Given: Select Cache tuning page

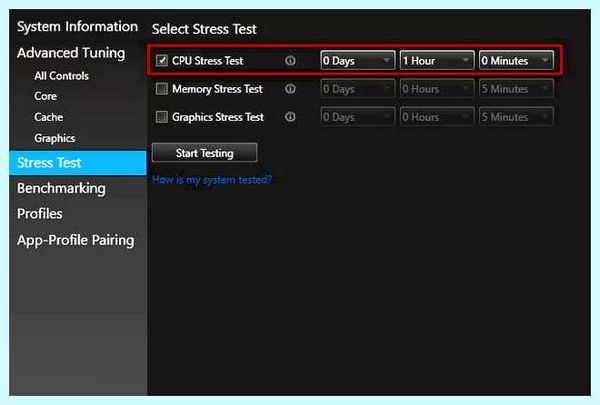Looking at the screenshot, I should 49,117.
